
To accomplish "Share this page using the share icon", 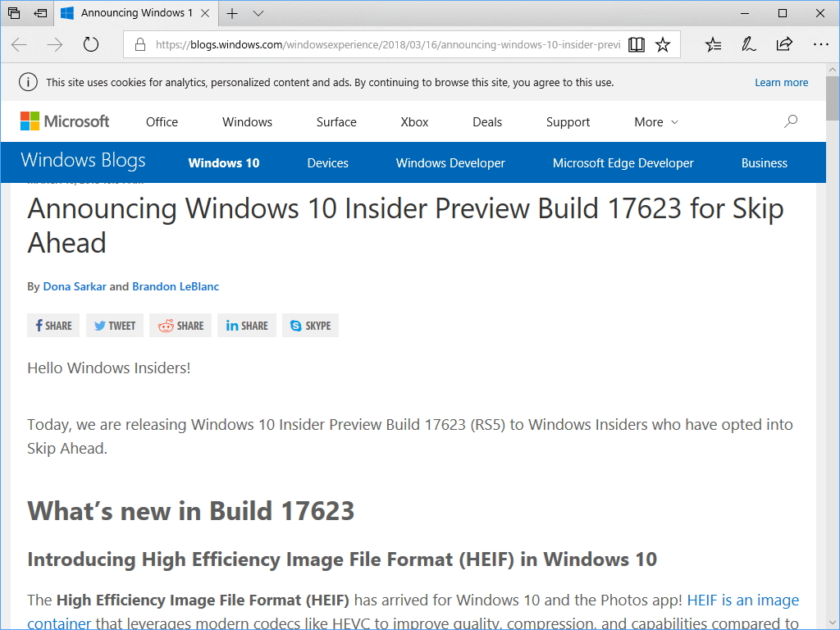I will click(x=784, y=44).
